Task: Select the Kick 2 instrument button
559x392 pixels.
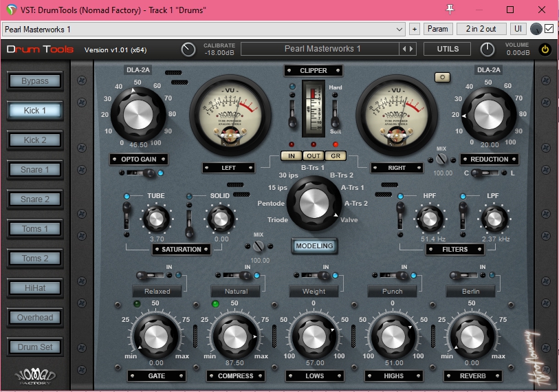Action: [x=35, y=140]
